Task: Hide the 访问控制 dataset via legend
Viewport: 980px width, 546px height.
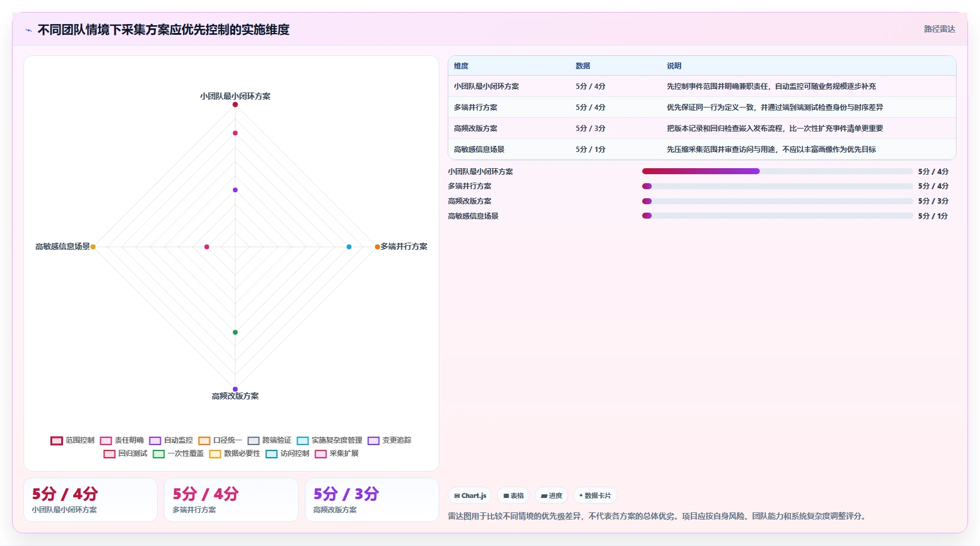Action: click(x=287, y=453)
